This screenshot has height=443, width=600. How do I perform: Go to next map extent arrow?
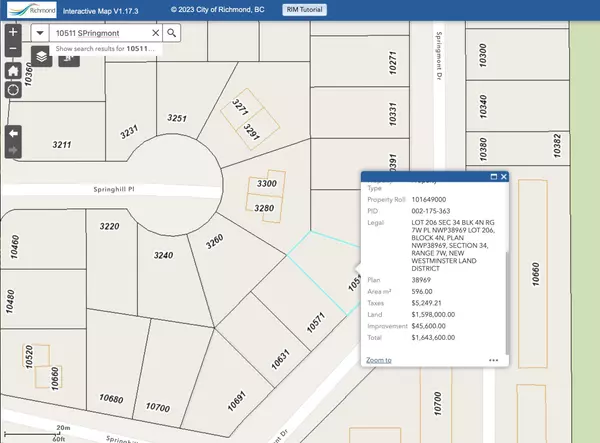(x=13, y=150)
